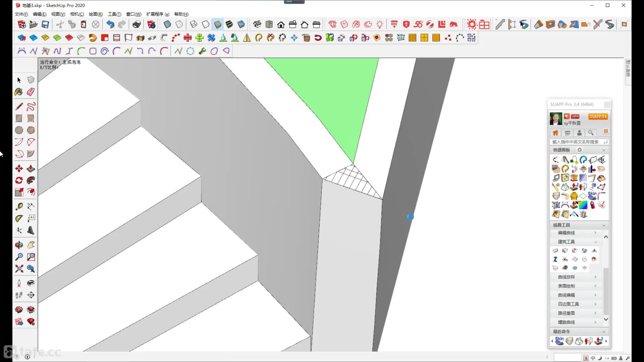This screenshot has height=362, width=644.
Task: Pick the Follow Me tool
Action: pos(31,180)
